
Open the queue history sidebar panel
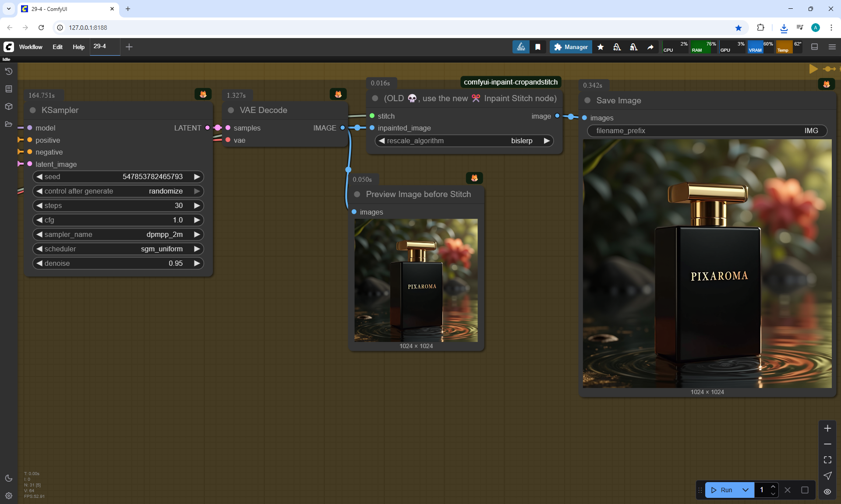[x=9, y=71]
